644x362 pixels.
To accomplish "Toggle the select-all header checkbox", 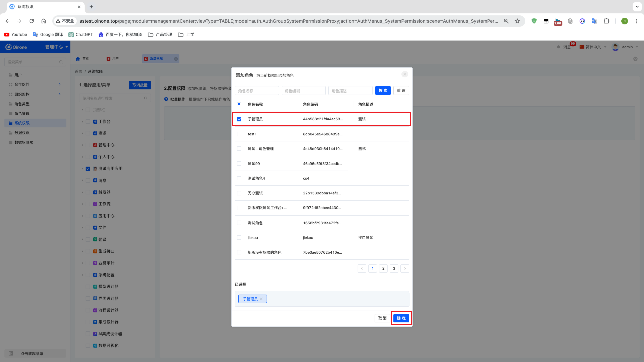I will point(239,104).
